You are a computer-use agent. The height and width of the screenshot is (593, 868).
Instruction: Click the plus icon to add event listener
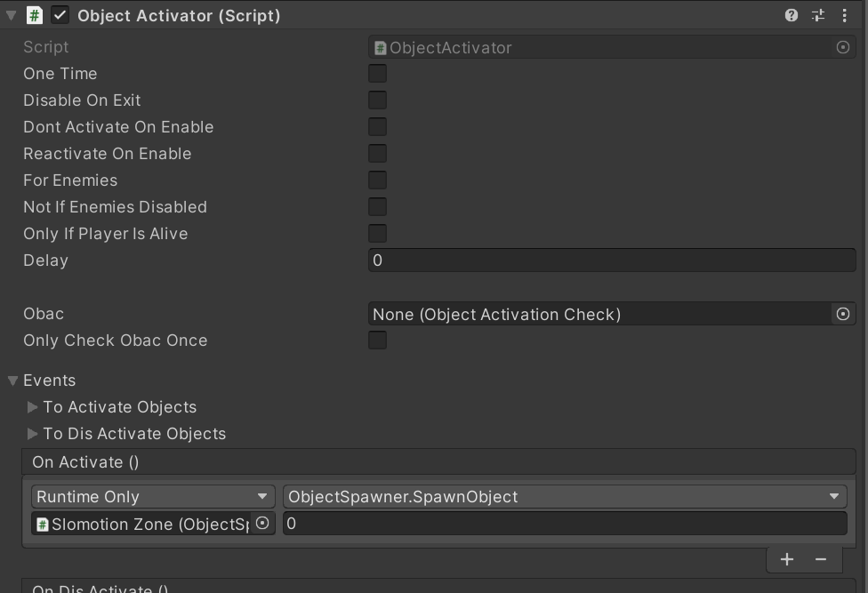tap(787, 559)
